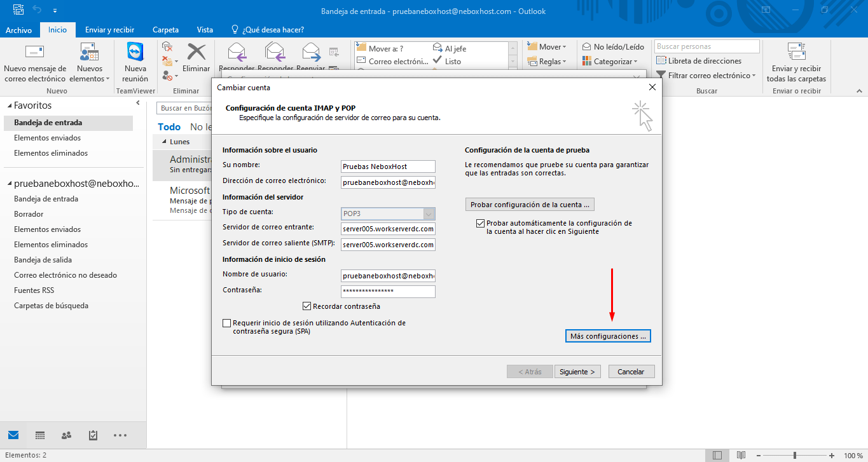Open the Archivo tab
Screen dimensions: 868x462
tap(18, 30)
